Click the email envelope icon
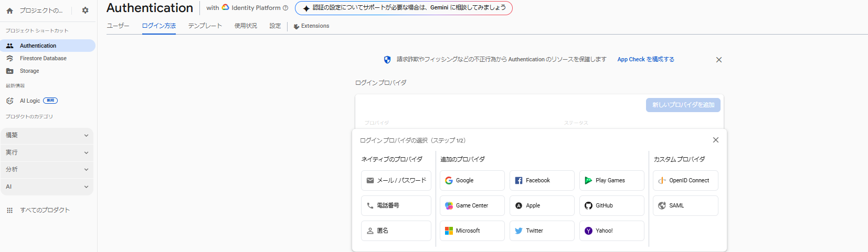This screenshot has width=868, height=252. coord(370,180)
